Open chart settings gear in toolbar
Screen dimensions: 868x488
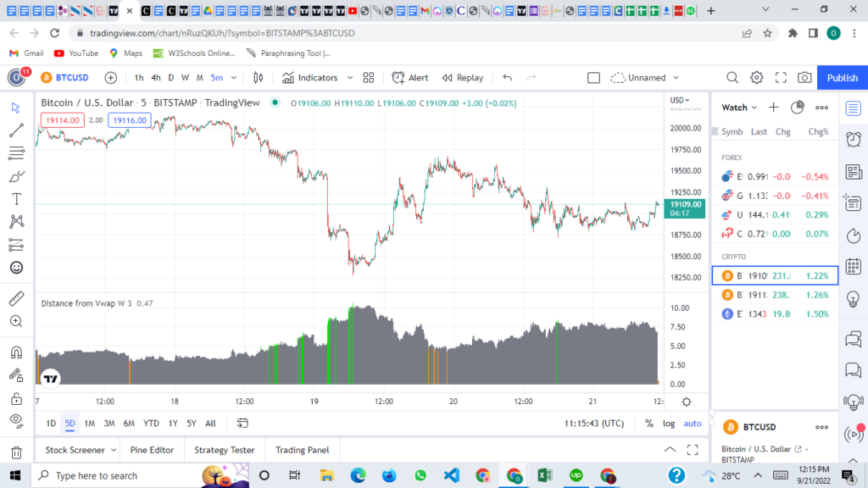[x=756, y=78]
